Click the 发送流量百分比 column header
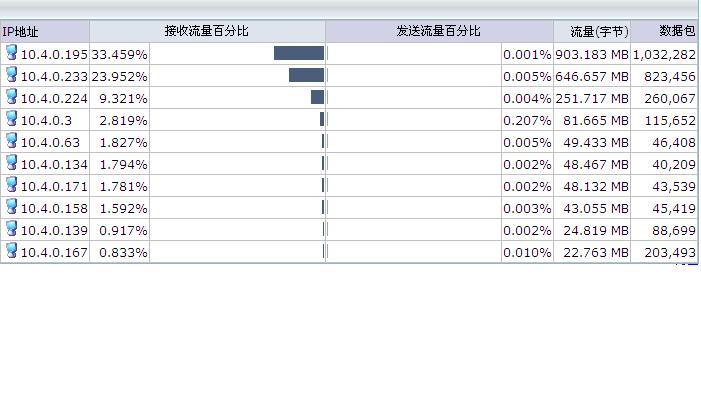701x400 pixels. coord(439,31)
